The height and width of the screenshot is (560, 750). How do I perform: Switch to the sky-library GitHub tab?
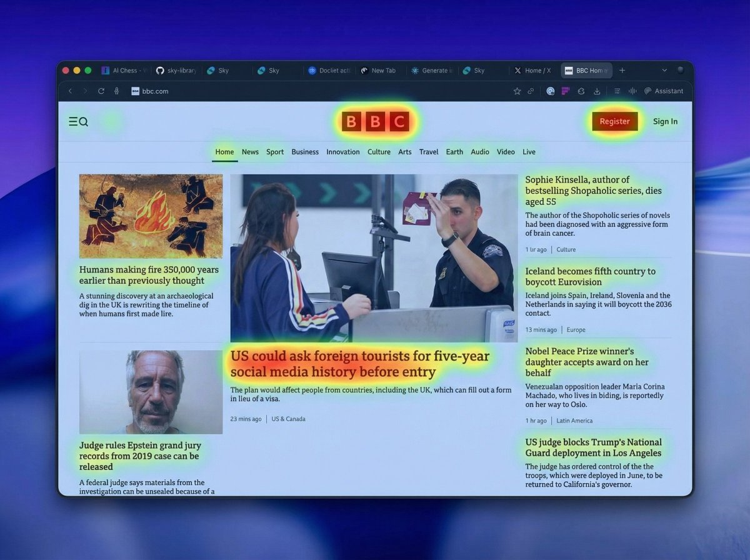176,71
